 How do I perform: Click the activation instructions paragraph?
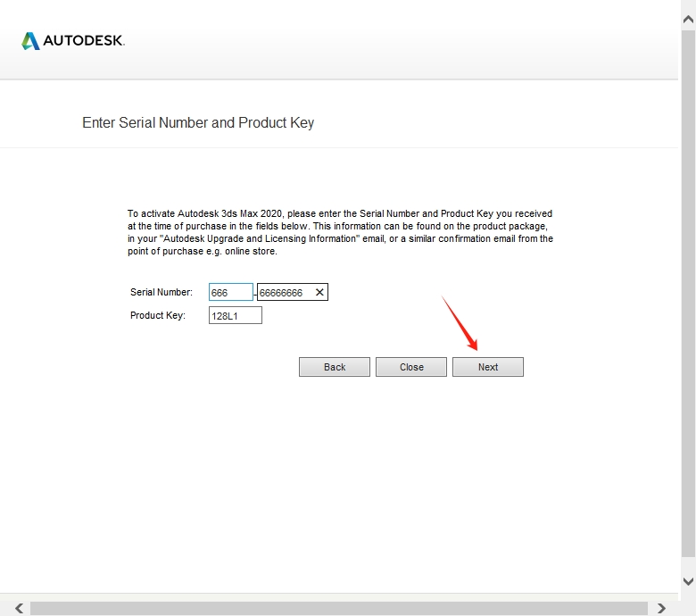[340, 232]
